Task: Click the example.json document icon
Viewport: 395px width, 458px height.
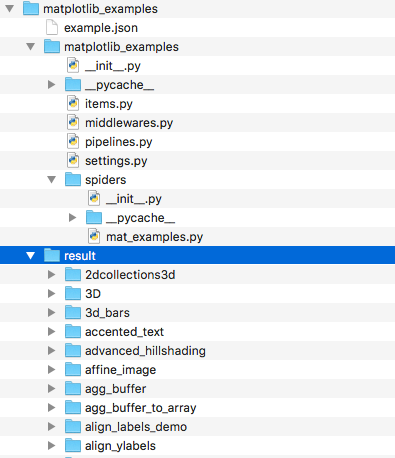Action: pos(52,28)
